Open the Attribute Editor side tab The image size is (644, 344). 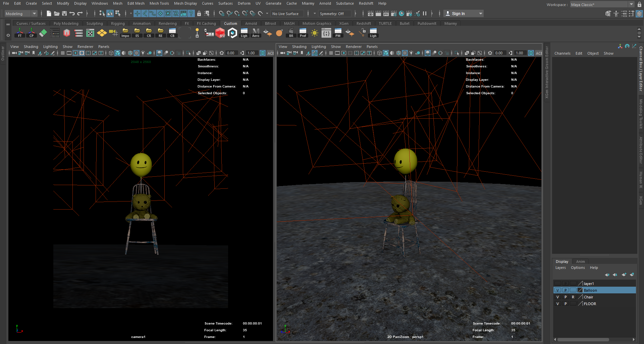641,150
